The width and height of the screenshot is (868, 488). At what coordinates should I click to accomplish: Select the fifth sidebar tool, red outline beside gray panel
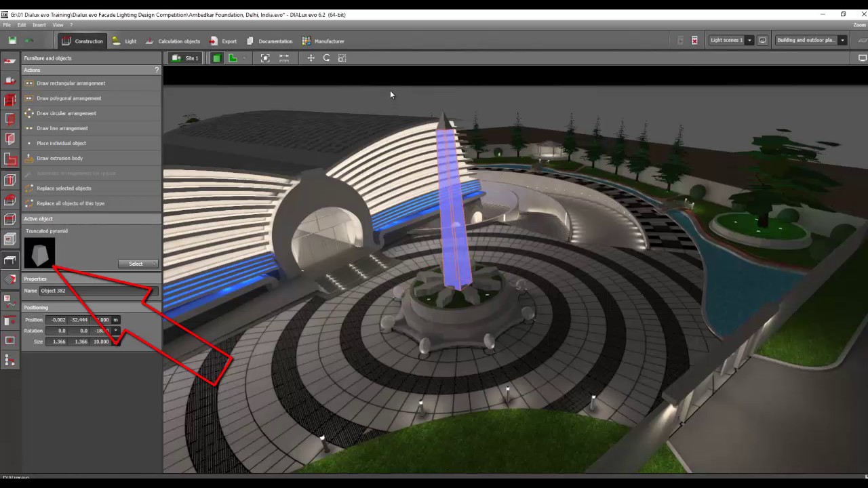10,140
